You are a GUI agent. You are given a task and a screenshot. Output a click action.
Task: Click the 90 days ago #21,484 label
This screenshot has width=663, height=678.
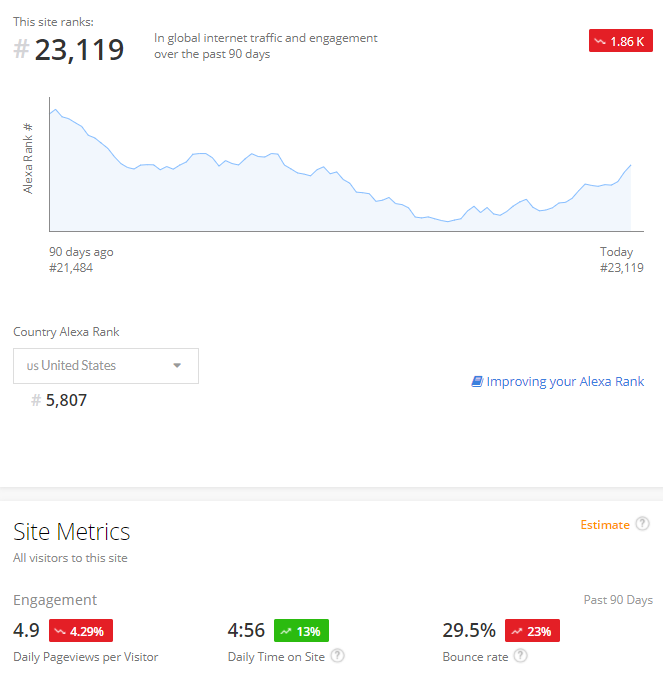click(x=81, y=260)
